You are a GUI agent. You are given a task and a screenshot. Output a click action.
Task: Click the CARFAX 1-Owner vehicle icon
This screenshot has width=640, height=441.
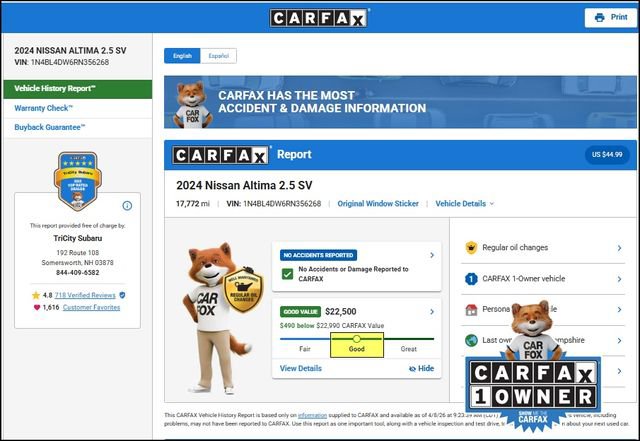point(470,280)
